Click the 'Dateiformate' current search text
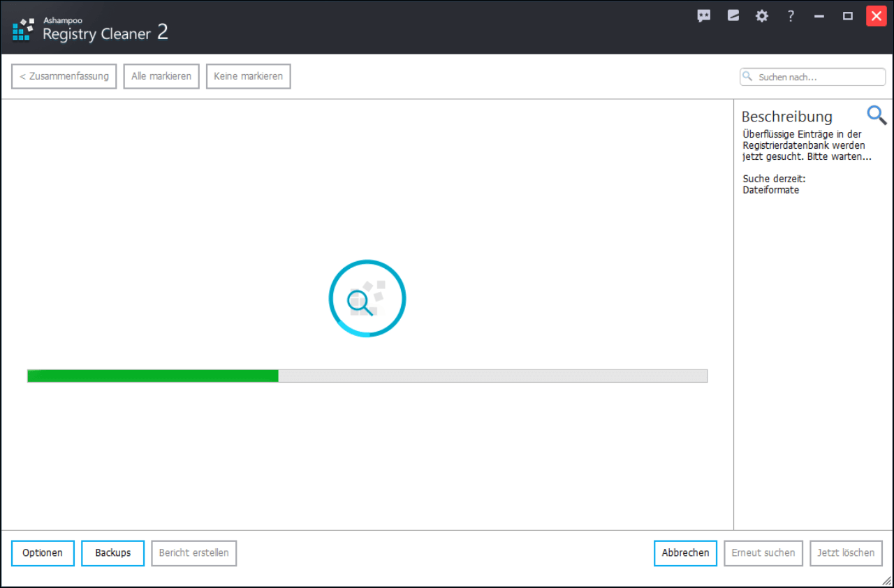 (x=771, y=190)
